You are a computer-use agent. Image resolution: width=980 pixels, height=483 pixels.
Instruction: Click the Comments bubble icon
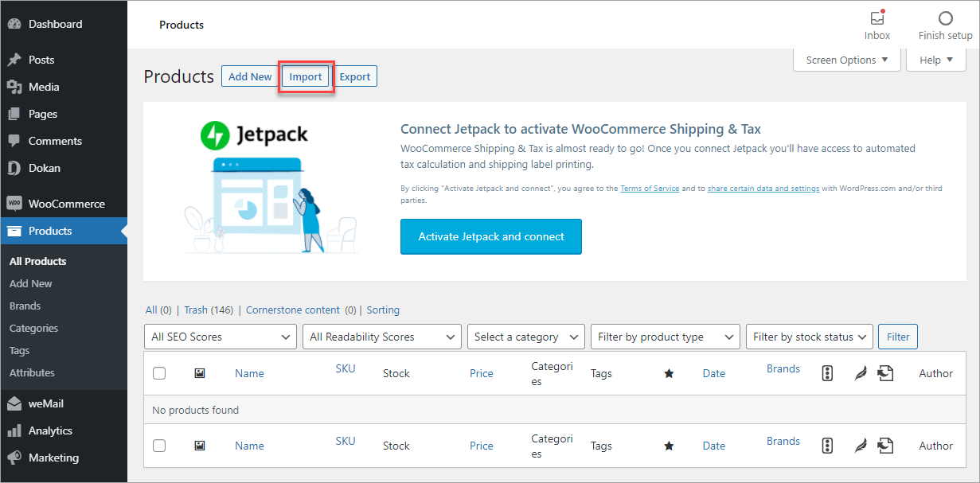point(14,141)
